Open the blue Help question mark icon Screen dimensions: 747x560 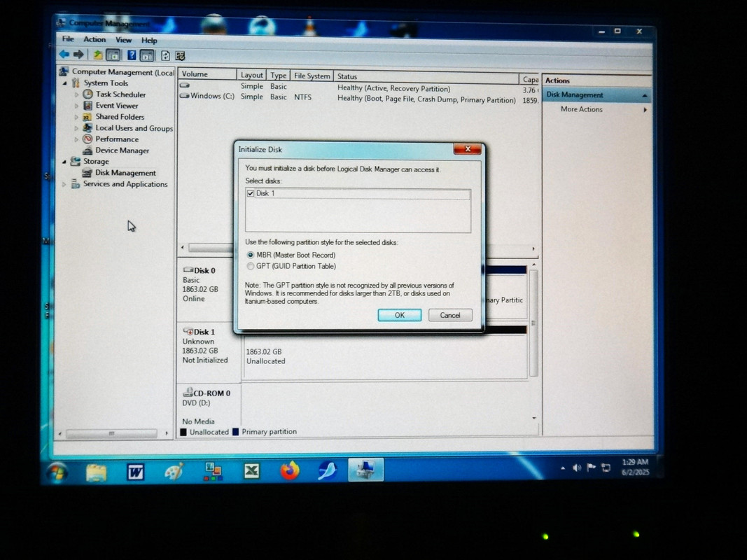[132, 55]
